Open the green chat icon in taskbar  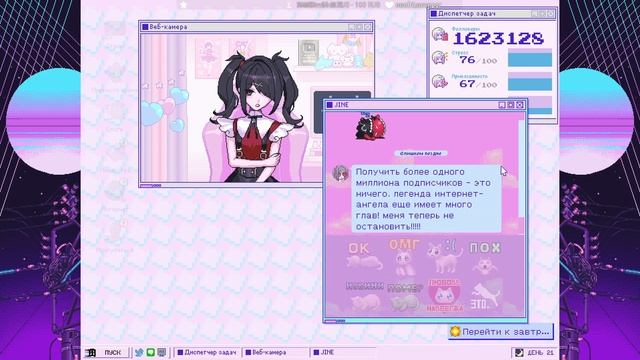point(150,352)
